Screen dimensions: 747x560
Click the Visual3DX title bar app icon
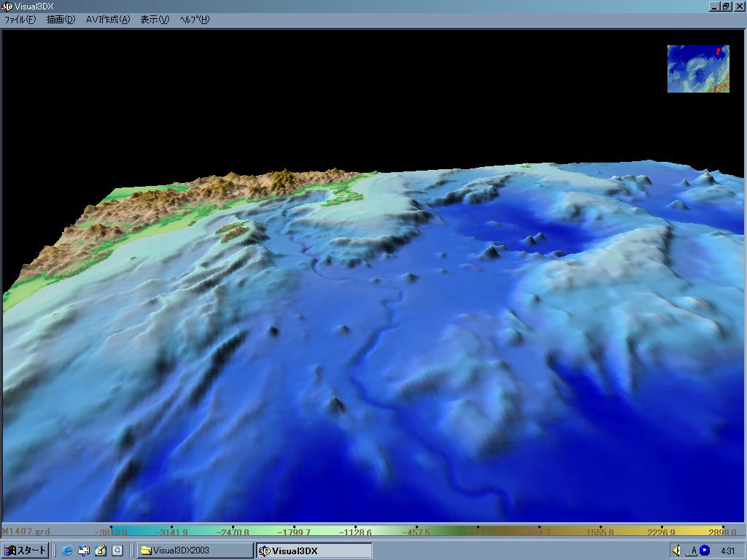[x=7, y=7]
